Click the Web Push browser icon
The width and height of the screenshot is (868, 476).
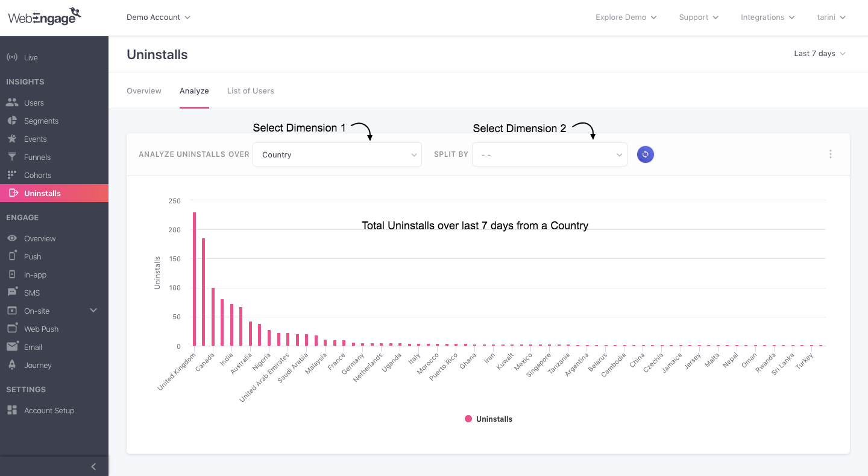[x=12, y=329]
